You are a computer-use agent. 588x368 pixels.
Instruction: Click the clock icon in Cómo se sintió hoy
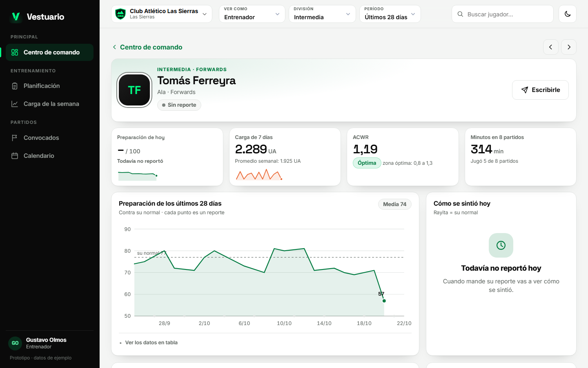(x=501, y=245)
